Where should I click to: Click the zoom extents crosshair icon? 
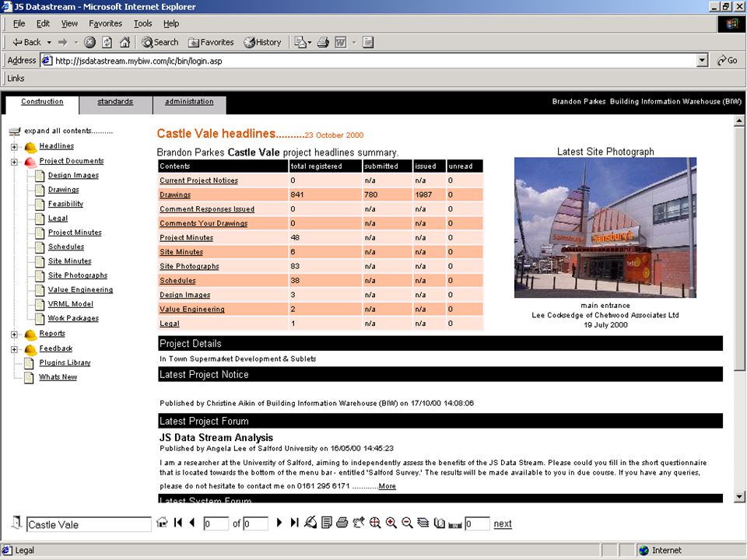pyautogui.click(x=375, y=523)
